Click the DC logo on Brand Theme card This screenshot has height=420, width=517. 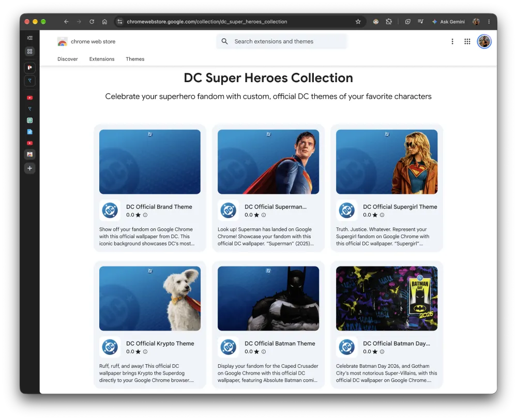pyautogui.click(x=110, y=210)
